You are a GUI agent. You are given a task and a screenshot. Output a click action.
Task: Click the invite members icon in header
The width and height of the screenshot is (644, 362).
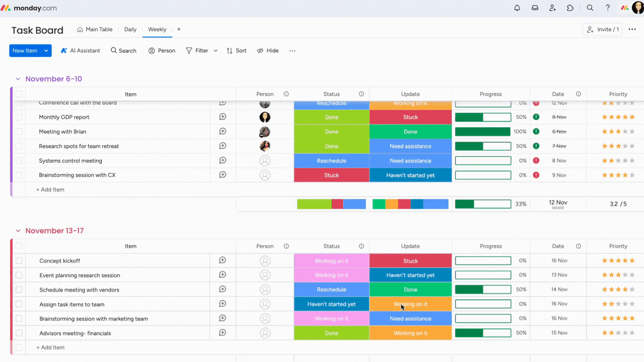tap(552, 8)
